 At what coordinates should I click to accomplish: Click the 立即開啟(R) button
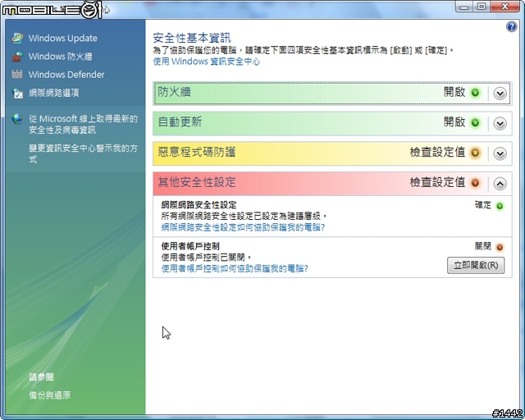point(476,265)
